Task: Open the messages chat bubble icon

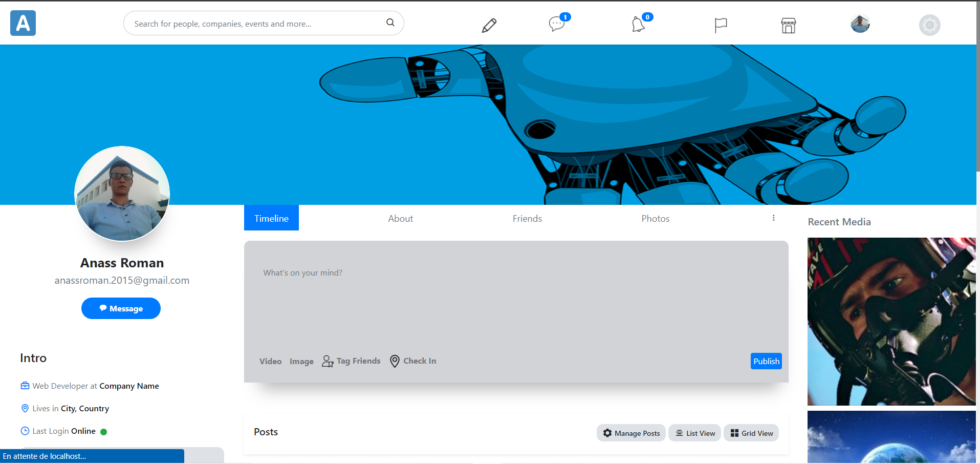Action: pyautogui.click(x=556, y=24)
